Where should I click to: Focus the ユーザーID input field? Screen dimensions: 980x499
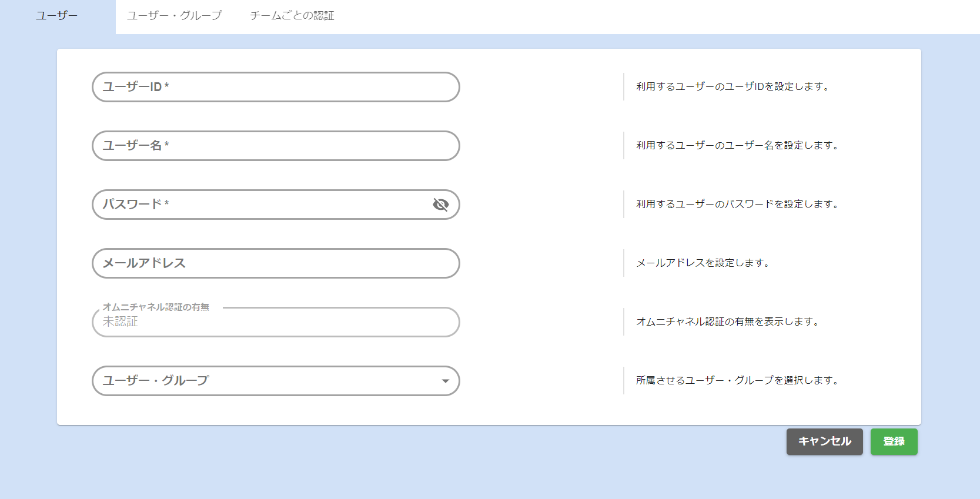(x=275, y=87)
